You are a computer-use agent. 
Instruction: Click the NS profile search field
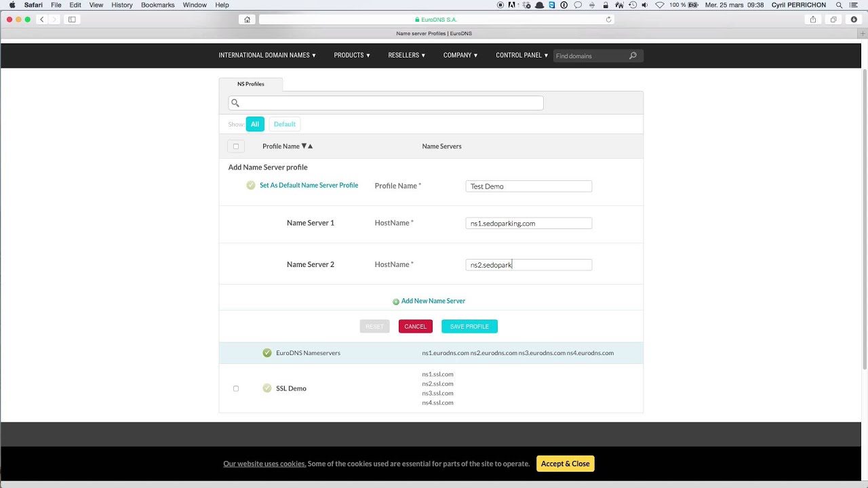pos(386,103)
